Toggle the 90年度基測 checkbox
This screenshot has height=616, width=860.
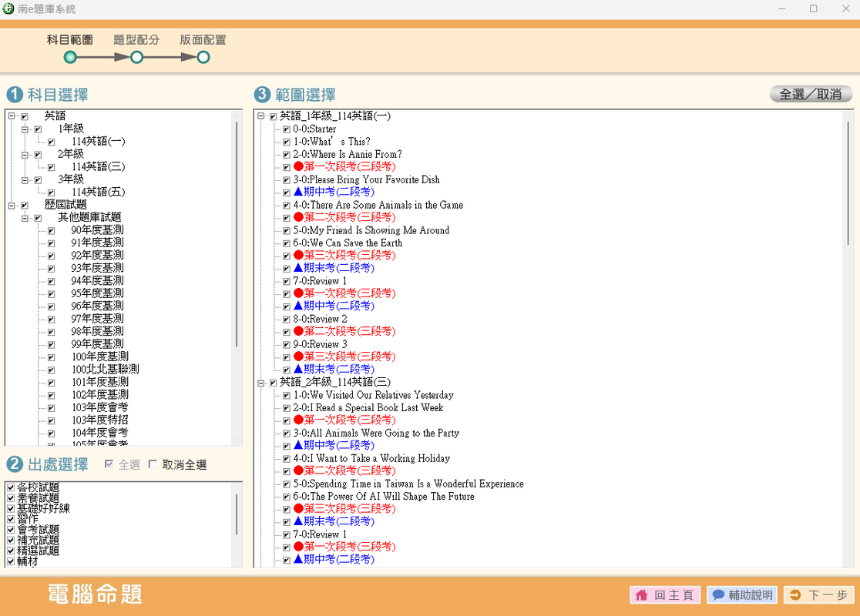tap(51, 231)
